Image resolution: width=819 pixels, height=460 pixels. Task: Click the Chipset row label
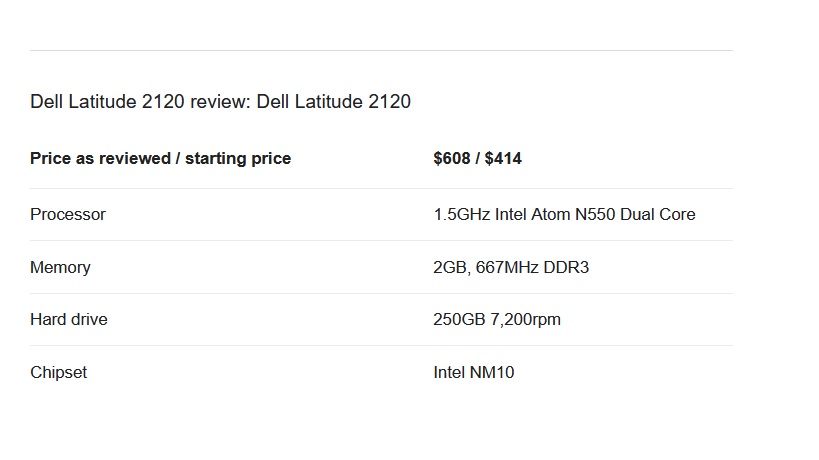[58, 372]
